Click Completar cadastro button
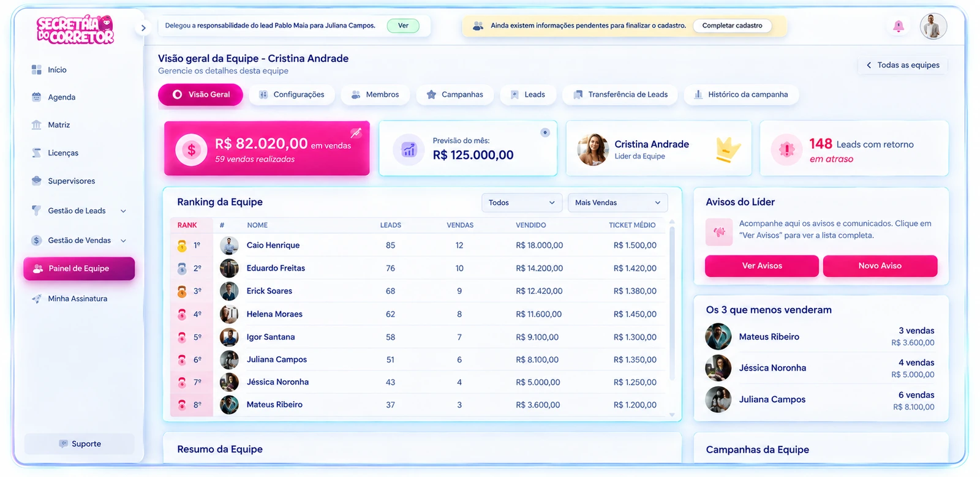The image size is (980, 477). click(732, 26)
